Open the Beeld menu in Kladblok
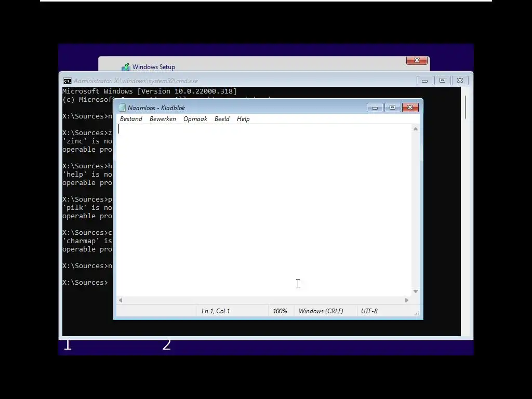 [x=222, y=119]
